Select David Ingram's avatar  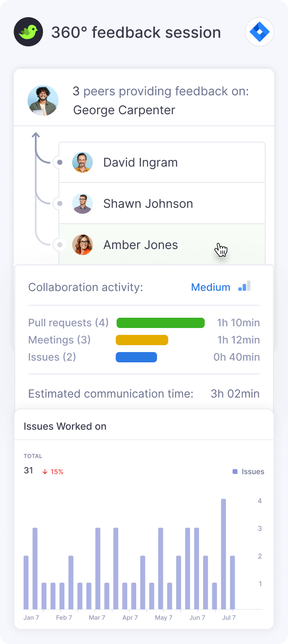pyautogui.click(x=83, y=162)
